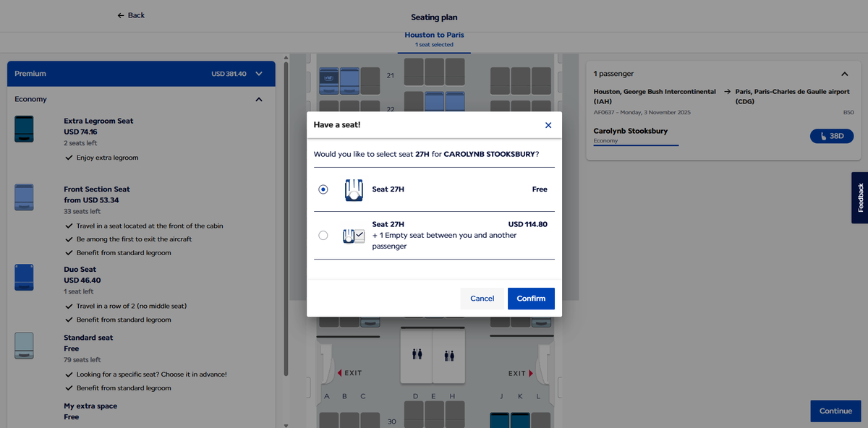This screenshot has height=428, width=868.
Task: Click the left panel vertical scrollbar
Action: 286,217
